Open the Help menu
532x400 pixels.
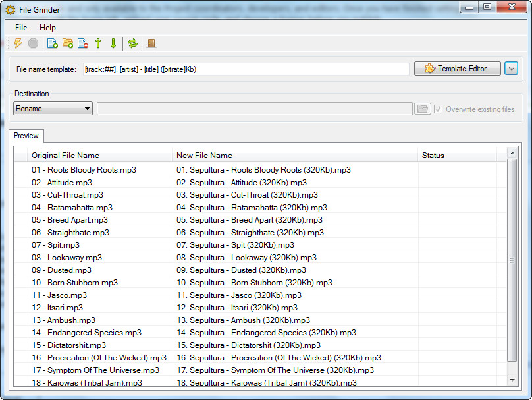point(47,28)
